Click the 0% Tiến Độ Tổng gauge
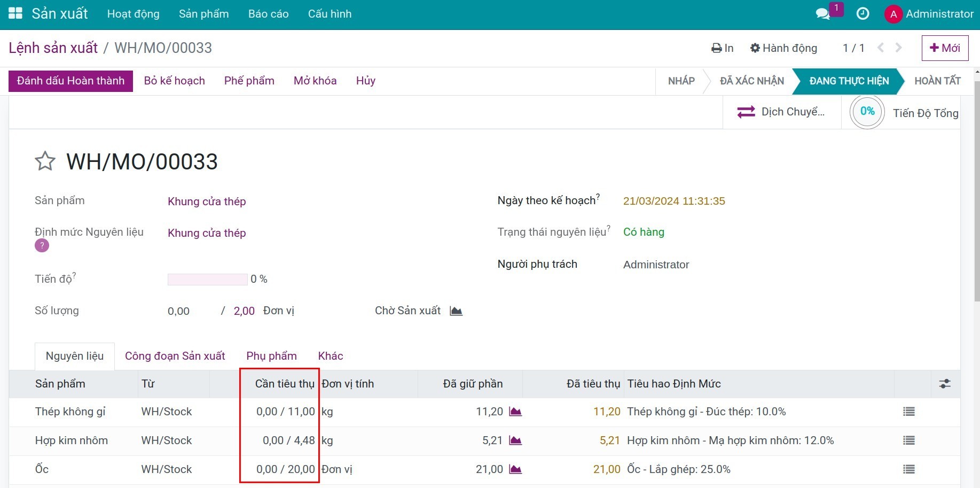The image size is (980, 488). (867, 112)
